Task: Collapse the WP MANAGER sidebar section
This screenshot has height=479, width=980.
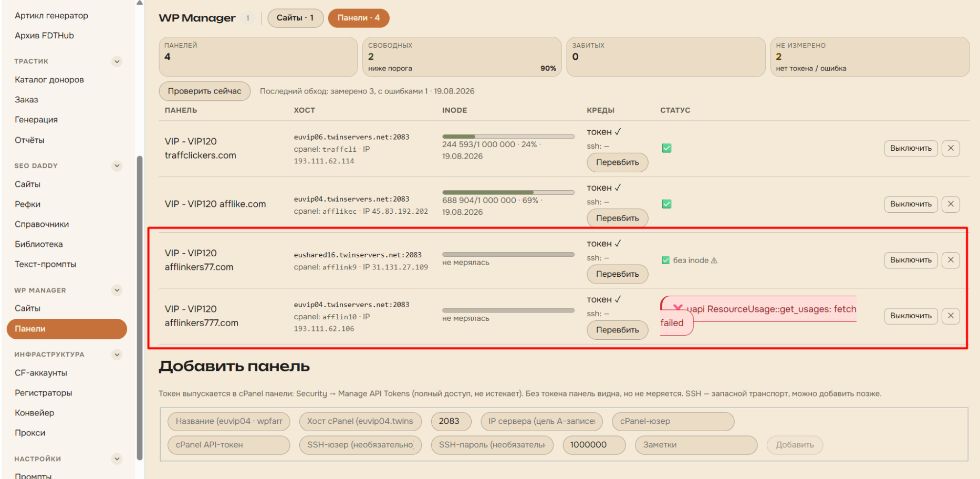Action: (117, 290)
